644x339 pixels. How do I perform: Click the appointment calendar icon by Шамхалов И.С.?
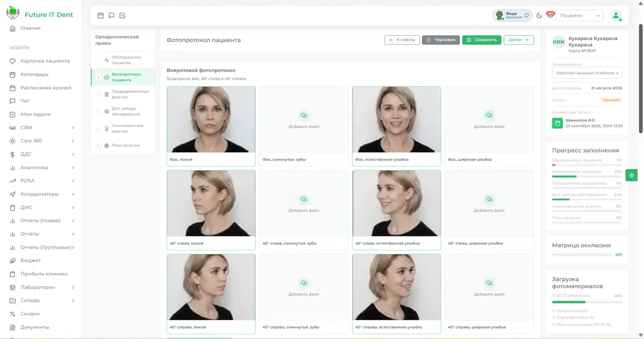pos(557,123)
